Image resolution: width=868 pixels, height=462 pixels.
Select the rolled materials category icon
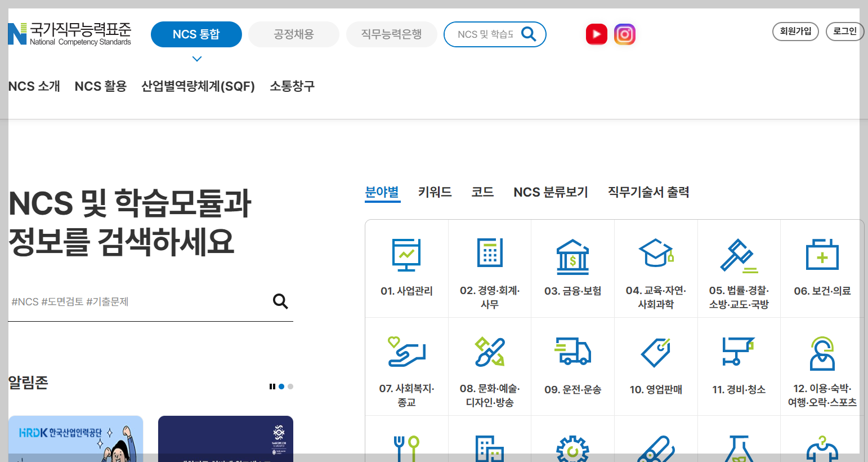pos(656,448)
